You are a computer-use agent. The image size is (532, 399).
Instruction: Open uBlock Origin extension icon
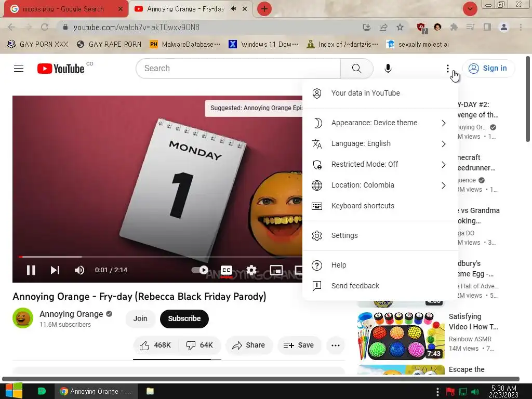(x=421, y=28)
